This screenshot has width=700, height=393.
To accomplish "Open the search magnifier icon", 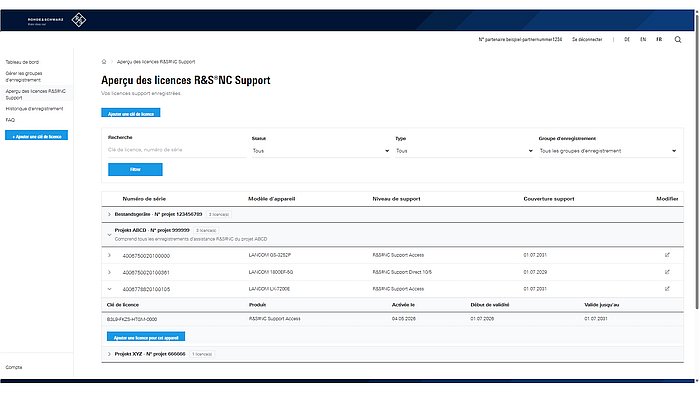I will (678, 39).
